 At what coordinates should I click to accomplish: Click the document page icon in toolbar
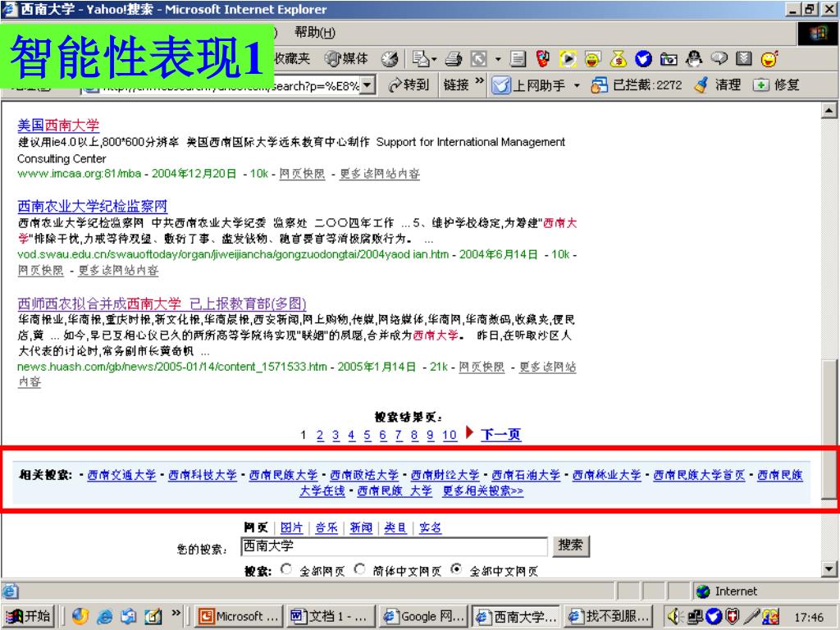(x=518, y=59)
